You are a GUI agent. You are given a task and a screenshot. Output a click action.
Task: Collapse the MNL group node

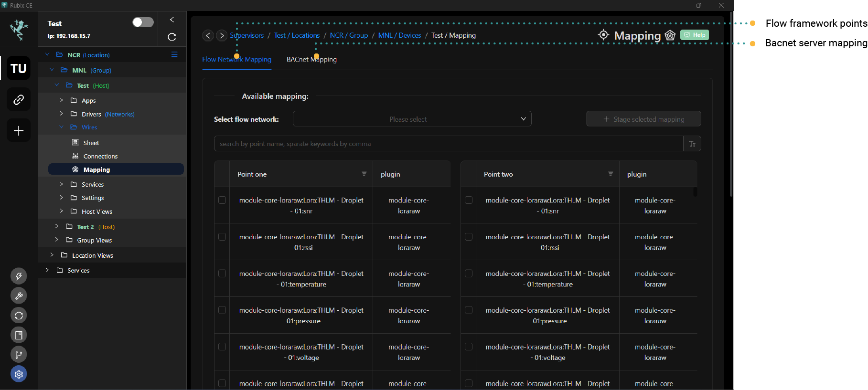52,70
